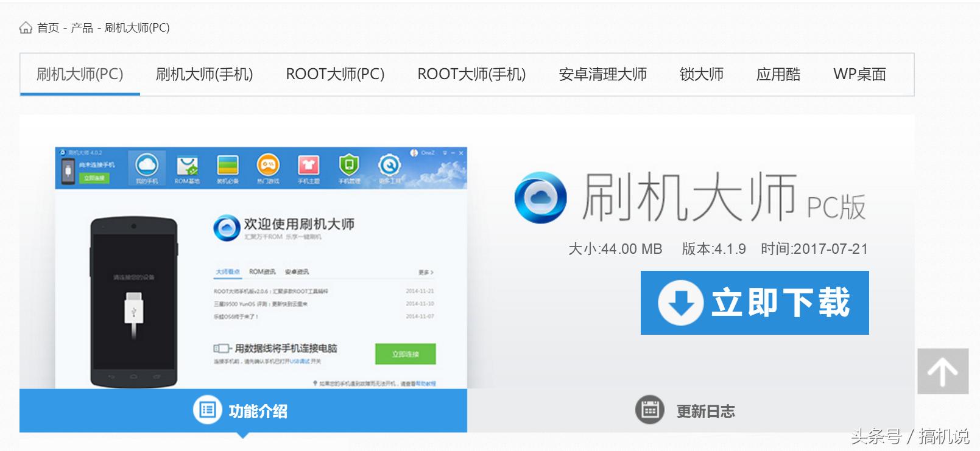The width and height of the screenshot is (980, 451).
Task: Click the home icon in the breadcrumb
Action: click(26, 28)
